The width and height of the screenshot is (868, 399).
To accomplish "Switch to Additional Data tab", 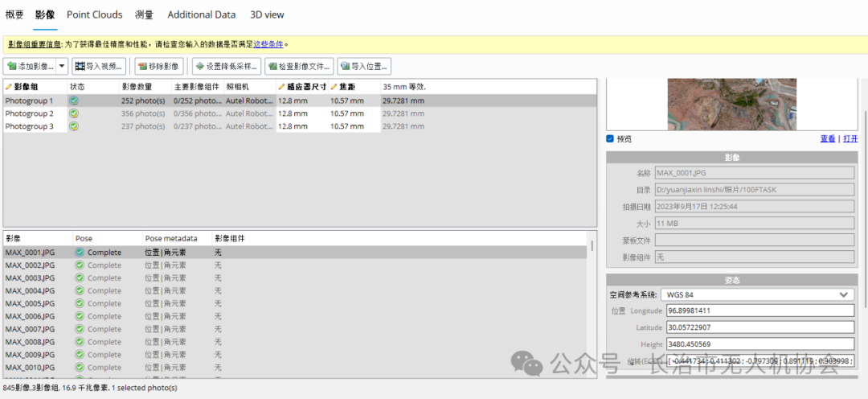I will click(x=202, y=15).
